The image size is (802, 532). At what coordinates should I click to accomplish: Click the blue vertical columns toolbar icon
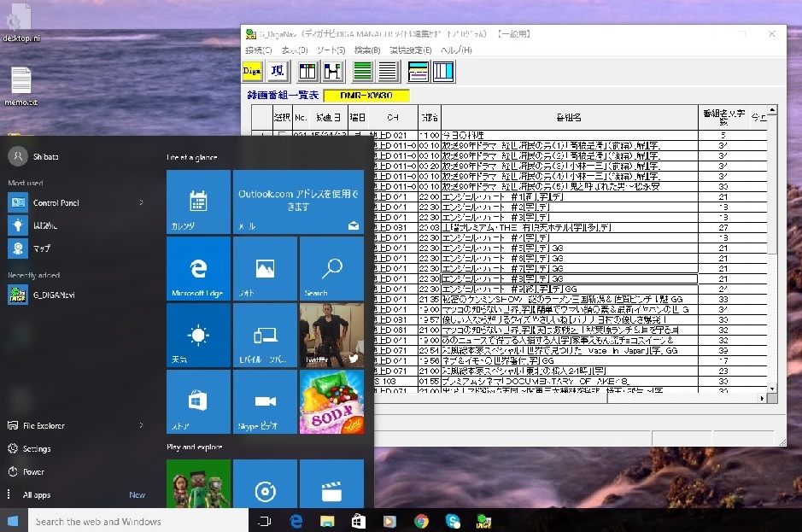(443, 71)
